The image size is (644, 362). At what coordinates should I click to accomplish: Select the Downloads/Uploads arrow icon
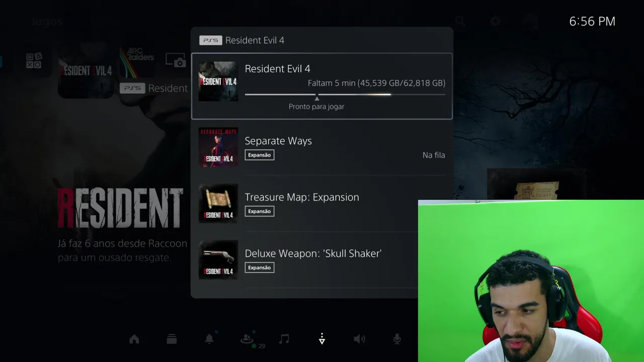322,339
